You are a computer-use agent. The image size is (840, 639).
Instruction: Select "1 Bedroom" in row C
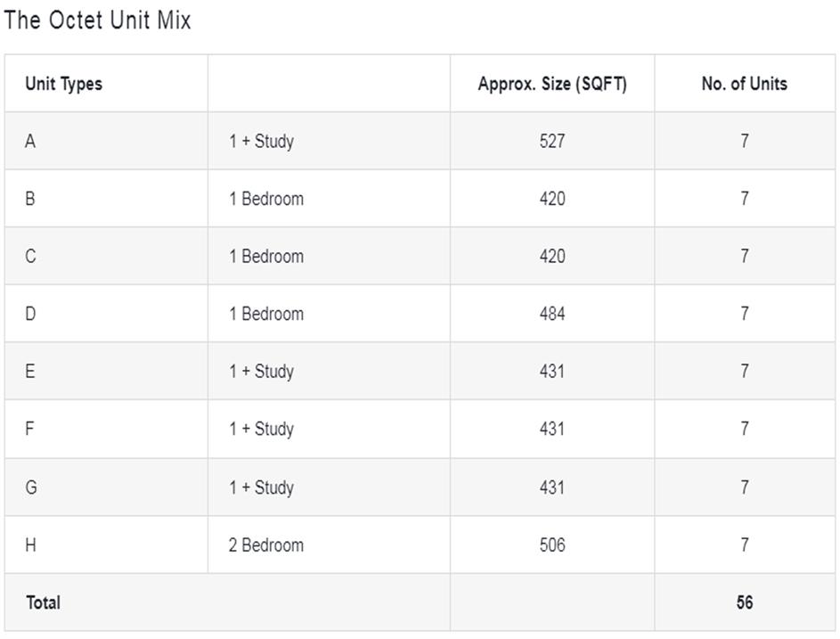point(265,257)
